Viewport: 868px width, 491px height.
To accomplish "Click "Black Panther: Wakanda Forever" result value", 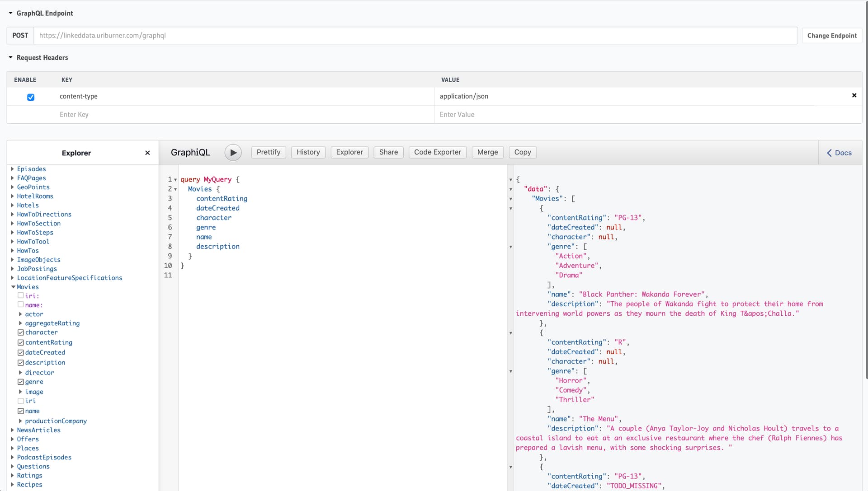I will pos(643,294).
